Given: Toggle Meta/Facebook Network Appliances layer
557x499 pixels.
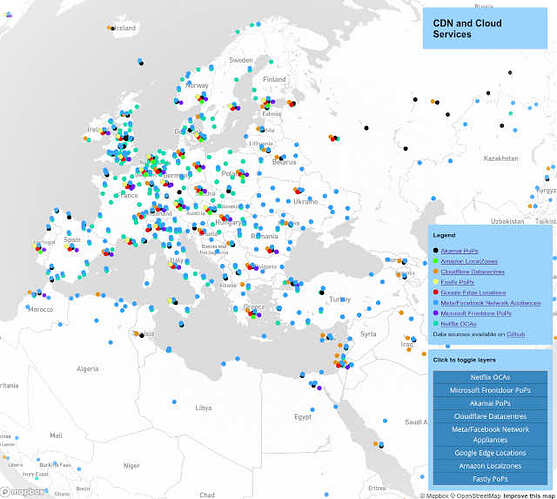Looking at the screenshot, I should pos(490,435).
